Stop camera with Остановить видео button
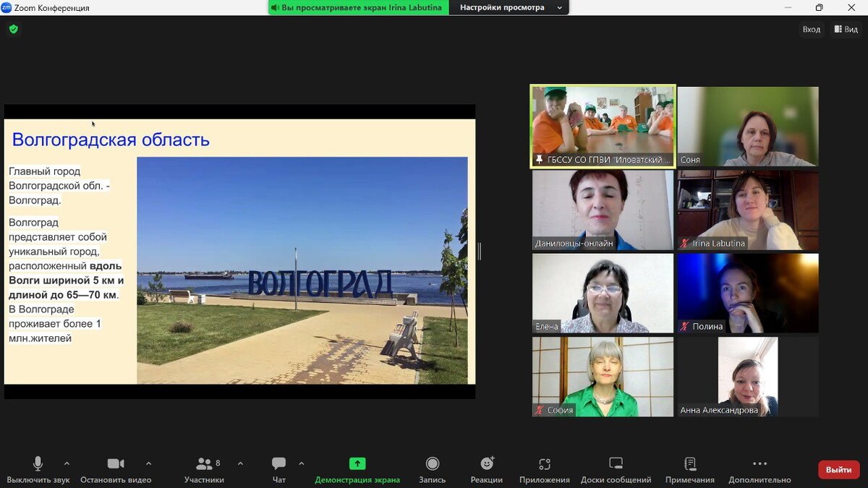 coord(116,470)
